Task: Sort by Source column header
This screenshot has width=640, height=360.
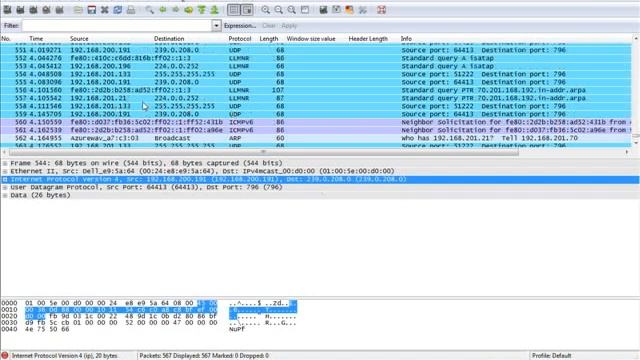Action: coord(79,39)
